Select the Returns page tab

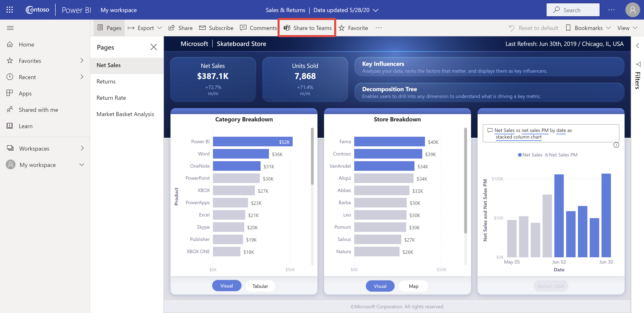(x=106, y=81)
